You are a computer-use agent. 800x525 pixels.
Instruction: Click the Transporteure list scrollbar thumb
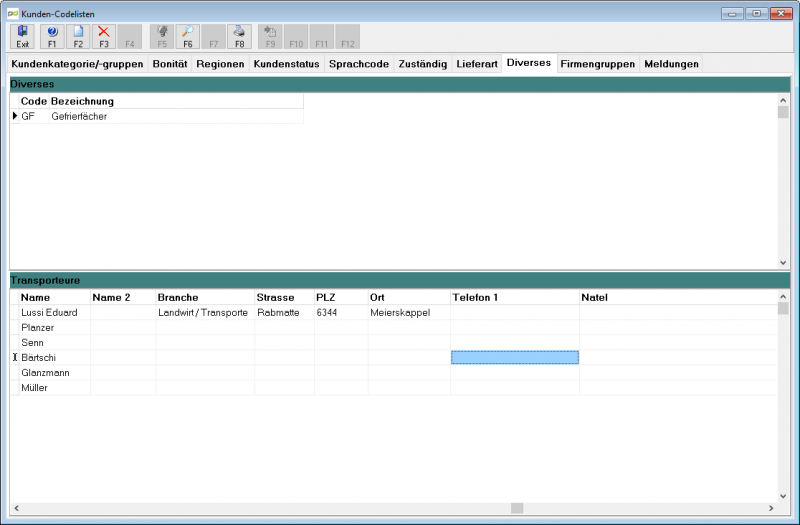(x=783, y=308)
